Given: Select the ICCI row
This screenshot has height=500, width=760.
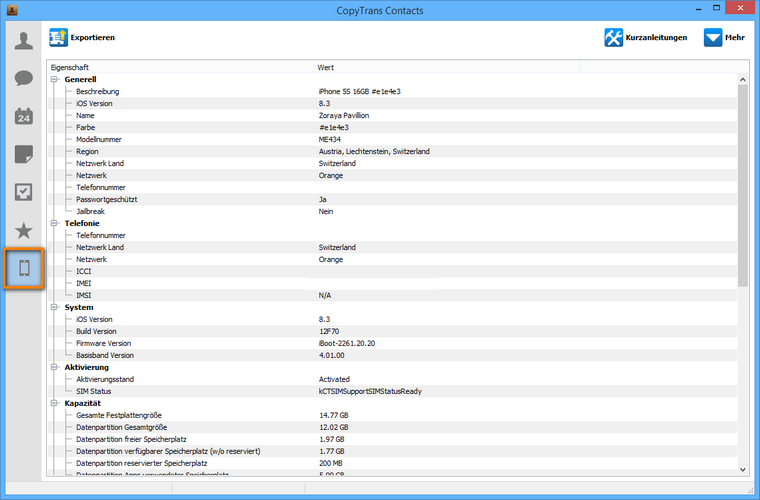Looking at the screenshot, I should pos(393,271).
